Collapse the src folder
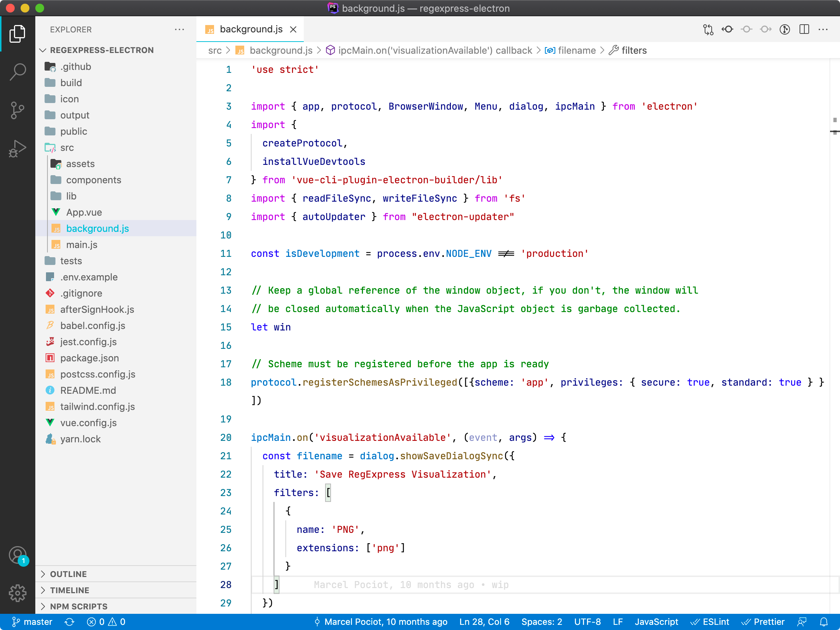Screen dimensions: 840x630 pos(116,148)
